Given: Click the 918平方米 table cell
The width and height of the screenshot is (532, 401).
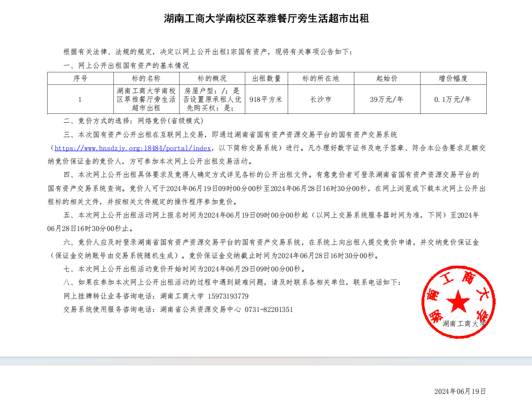Looking at the screenshot, I should [266, 100].
